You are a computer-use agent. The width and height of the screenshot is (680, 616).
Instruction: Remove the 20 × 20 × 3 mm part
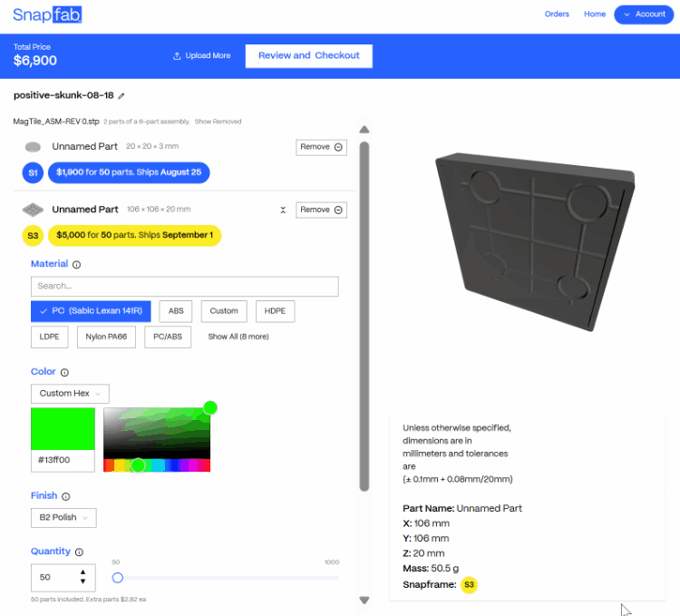[x=321, y=147]
